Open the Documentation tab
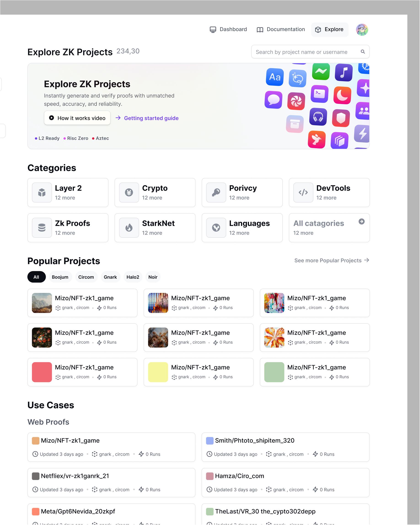 click(x=281, y=29)
